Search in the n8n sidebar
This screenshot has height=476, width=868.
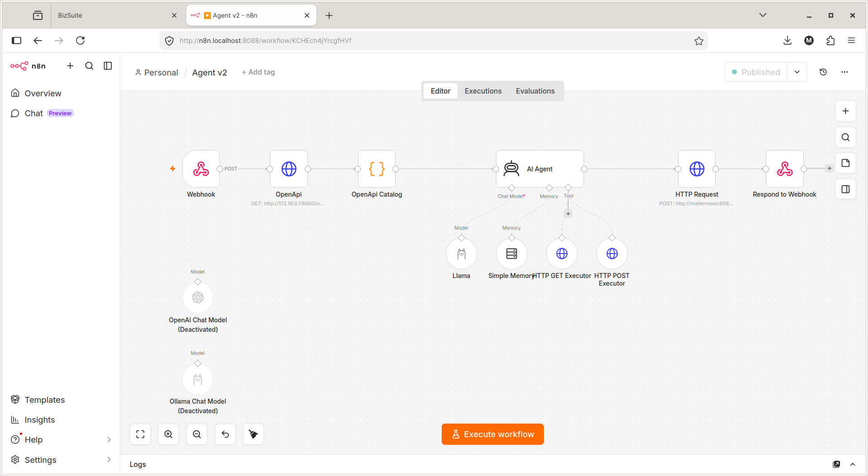point(89,66)
